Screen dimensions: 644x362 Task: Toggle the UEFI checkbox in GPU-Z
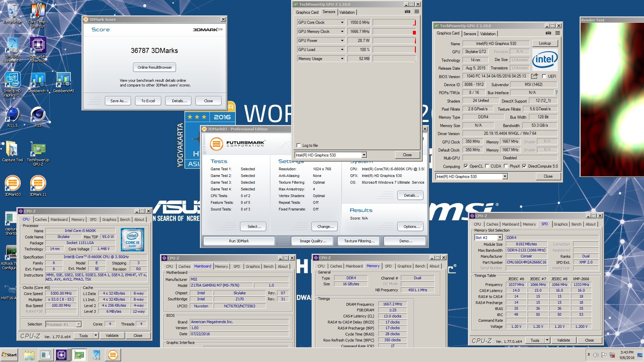pyautogui.click(x=544, y=76)
